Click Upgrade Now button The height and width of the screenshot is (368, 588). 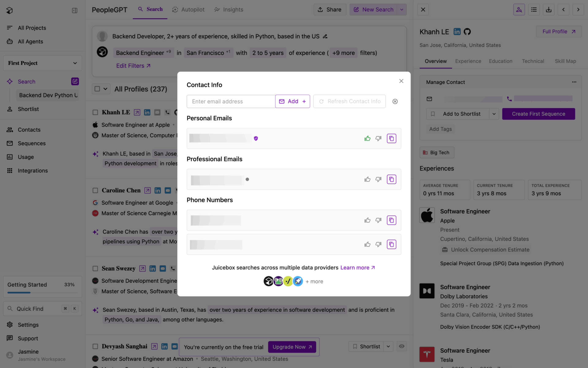[x=292, y=347]
